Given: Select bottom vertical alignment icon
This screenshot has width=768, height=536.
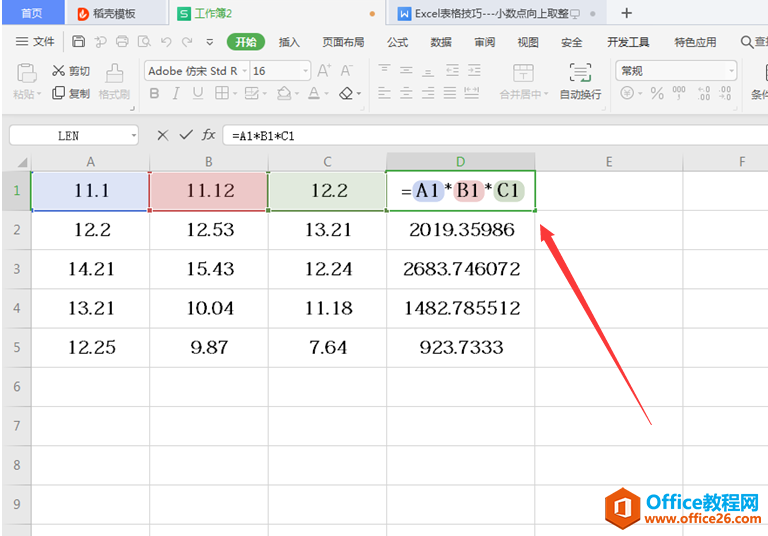Looking at the screenshot, I should tap(428, 71).
